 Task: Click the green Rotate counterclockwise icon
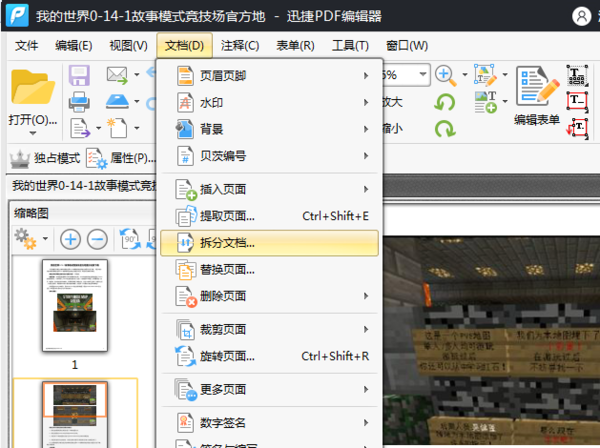(445, 102)
